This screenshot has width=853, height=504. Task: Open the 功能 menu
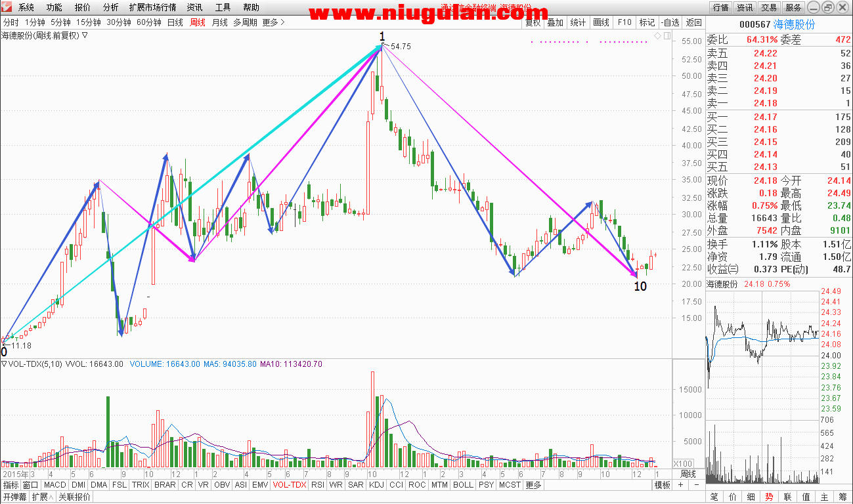pyautogui.click(x=55, y=7)
